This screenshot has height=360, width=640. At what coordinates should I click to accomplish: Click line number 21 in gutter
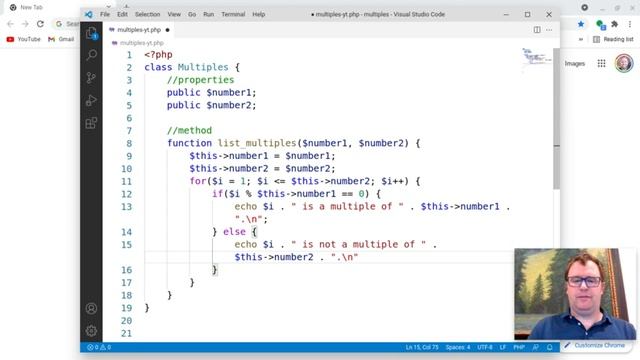click(127, 333)
